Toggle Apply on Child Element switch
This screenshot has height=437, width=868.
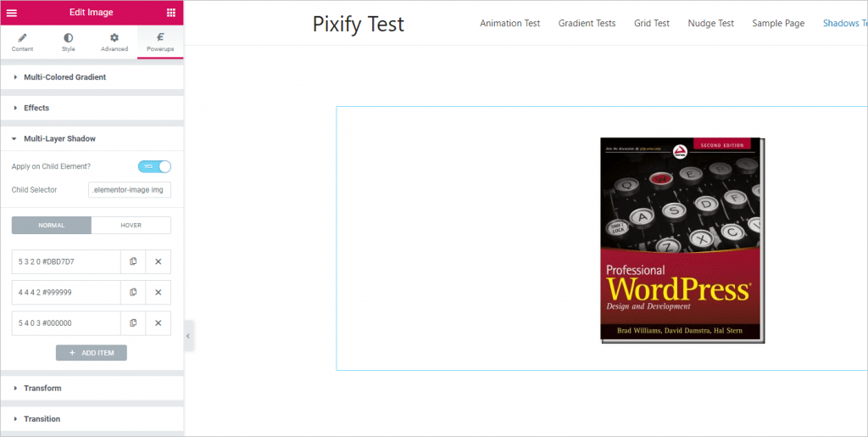[154, 166]
